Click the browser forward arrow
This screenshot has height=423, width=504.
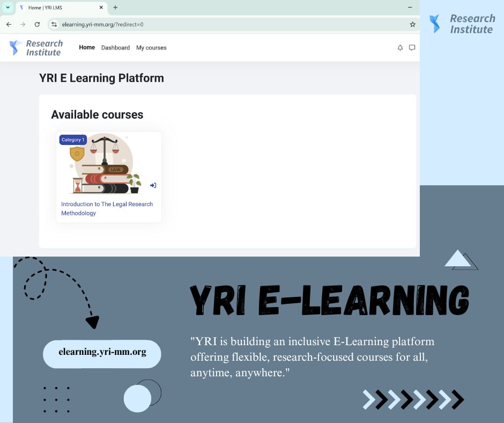point(23,25)
